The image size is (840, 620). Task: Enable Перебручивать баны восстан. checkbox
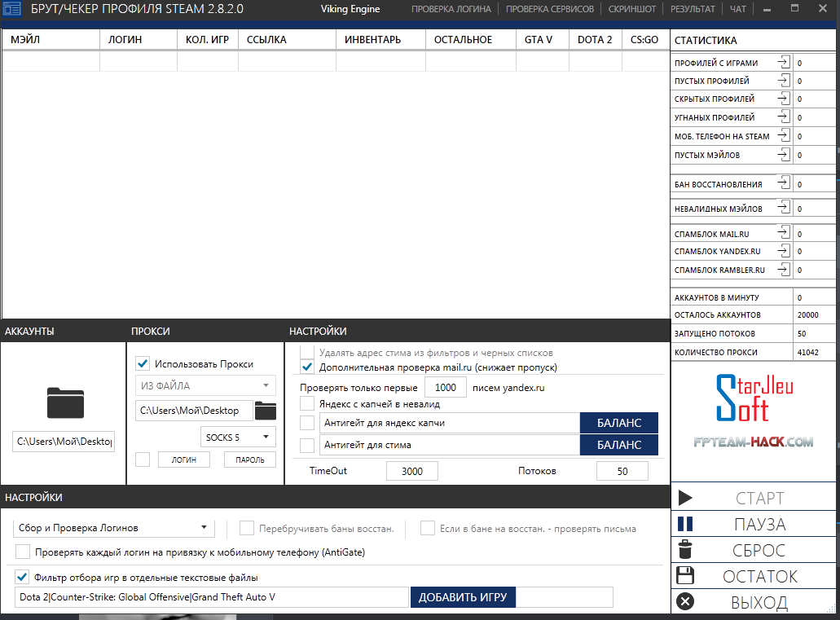click(x=246, y=528)
